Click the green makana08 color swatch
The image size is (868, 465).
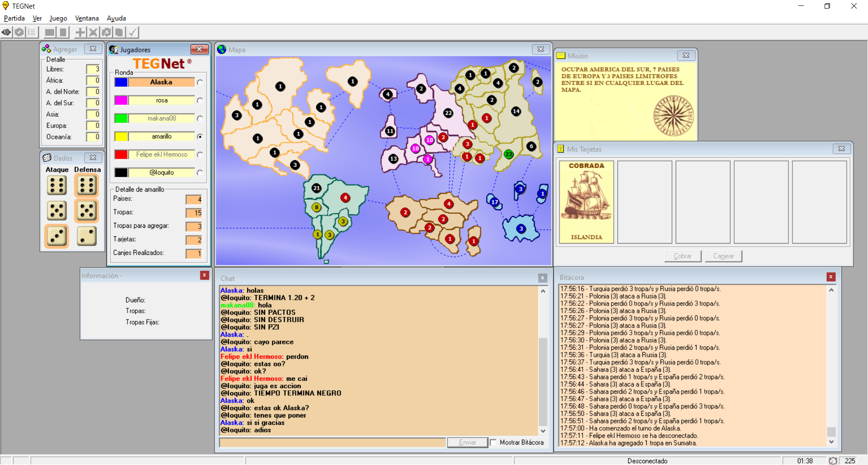pos(121,118)
